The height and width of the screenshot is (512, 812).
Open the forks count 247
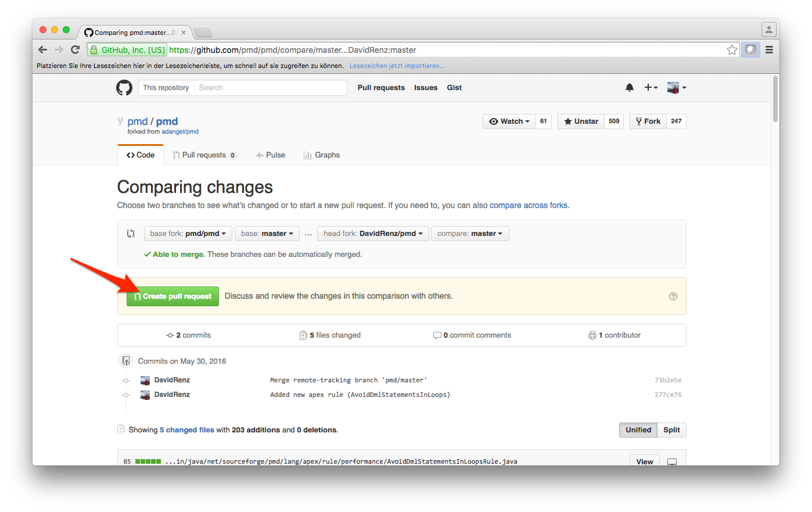[x=676, y=121]
